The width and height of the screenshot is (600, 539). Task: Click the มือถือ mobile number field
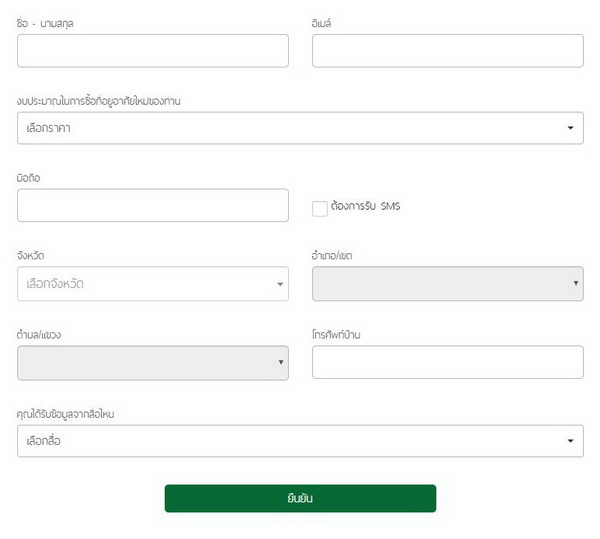pos(152,205)
